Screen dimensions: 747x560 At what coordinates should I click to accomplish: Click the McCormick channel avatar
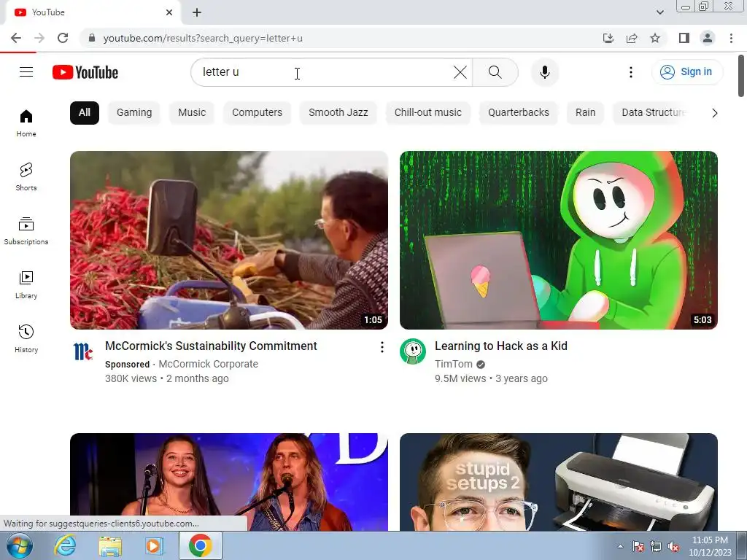[83, 351]
